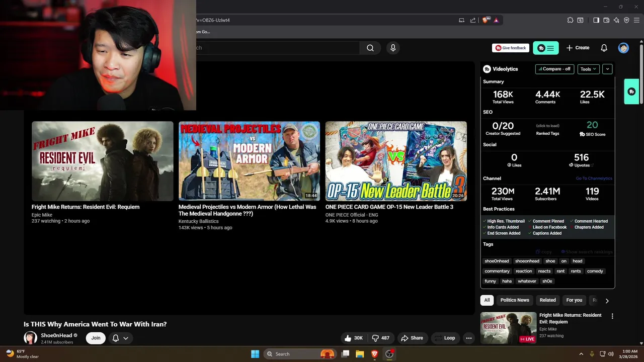Open the clock and date in taskbar

tap(629, 354)
